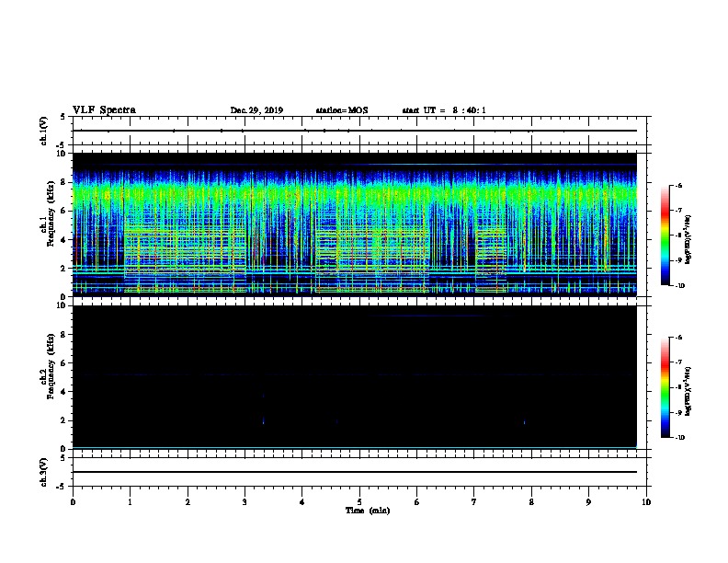The width and height of the screenshot is (728, 563).
Task: Click the ch.1 VLF spectrogram image
Action: tap(354, 224)
